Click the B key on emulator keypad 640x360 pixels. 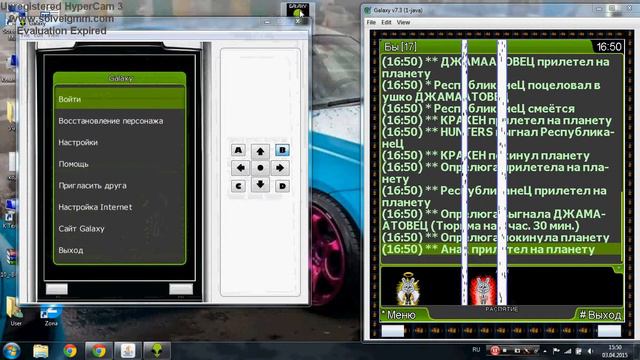tap(282, 150)
